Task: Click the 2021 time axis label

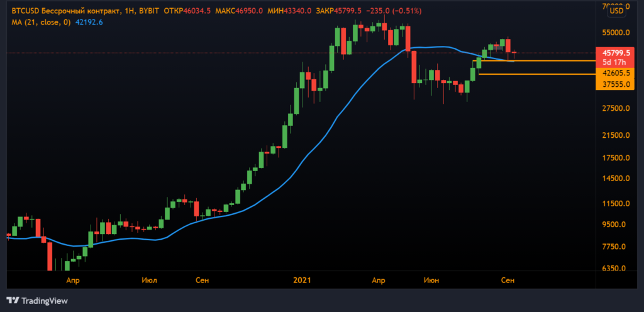Action: 302,281
